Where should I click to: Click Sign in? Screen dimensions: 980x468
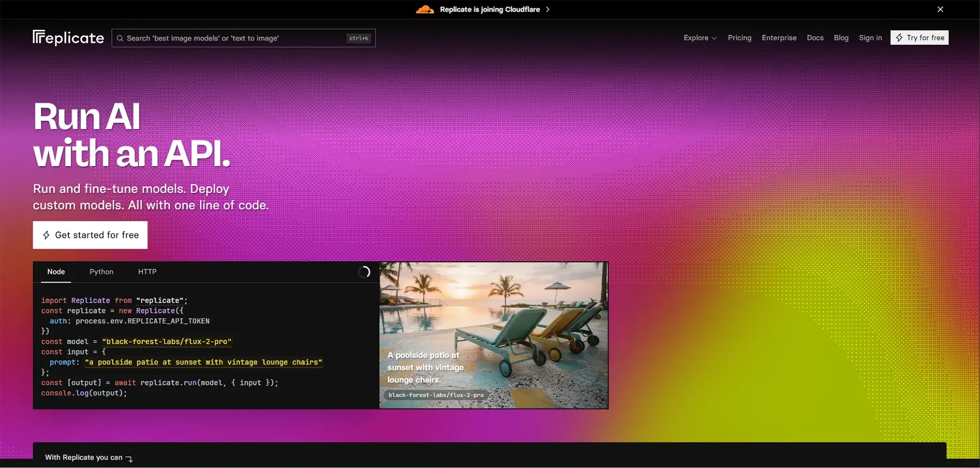coord(870,38)
